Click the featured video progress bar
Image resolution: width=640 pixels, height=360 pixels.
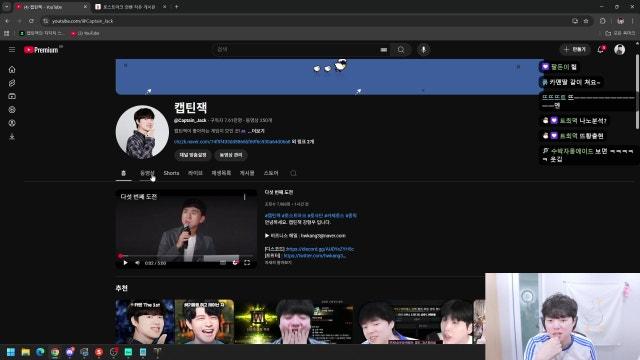coord(186,256)
